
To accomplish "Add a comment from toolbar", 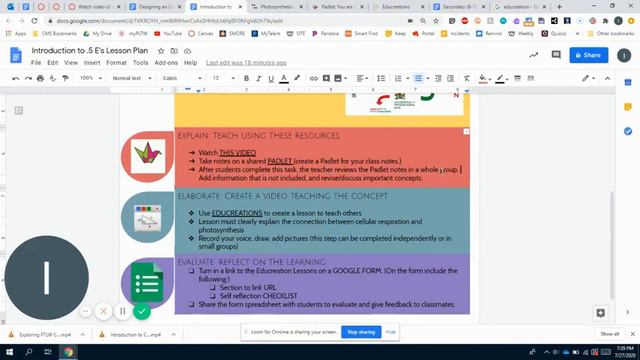I will (326, 78).
